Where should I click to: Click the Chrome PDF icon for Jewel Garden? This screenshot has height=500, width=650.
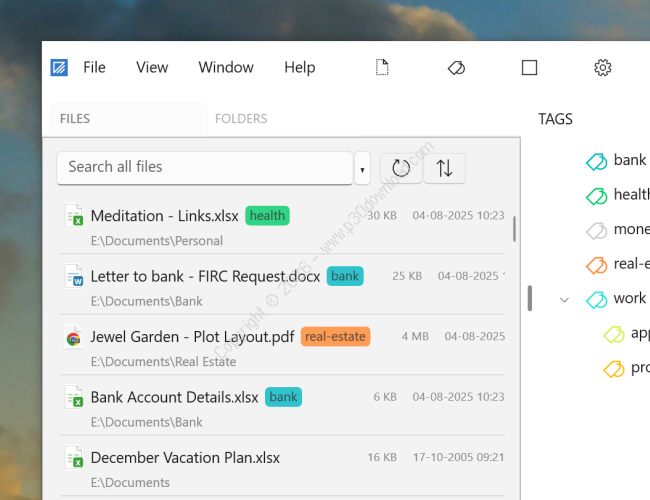73,337
